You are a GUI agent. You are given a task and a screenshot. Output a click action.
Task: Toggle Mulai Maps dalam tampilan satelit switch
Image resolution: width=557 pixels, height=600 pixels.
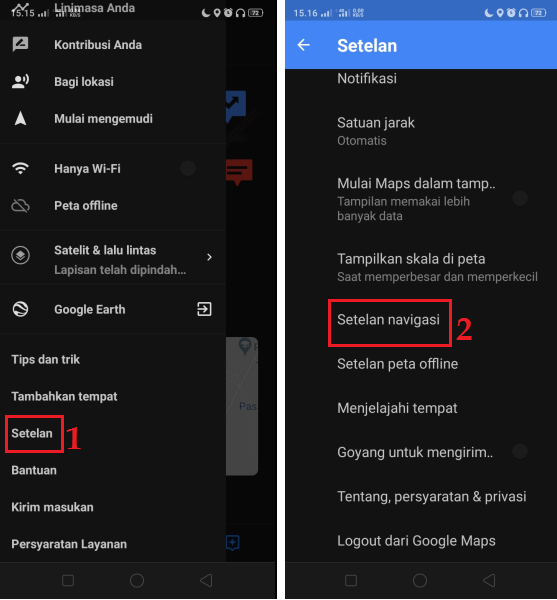coord(520,198)
